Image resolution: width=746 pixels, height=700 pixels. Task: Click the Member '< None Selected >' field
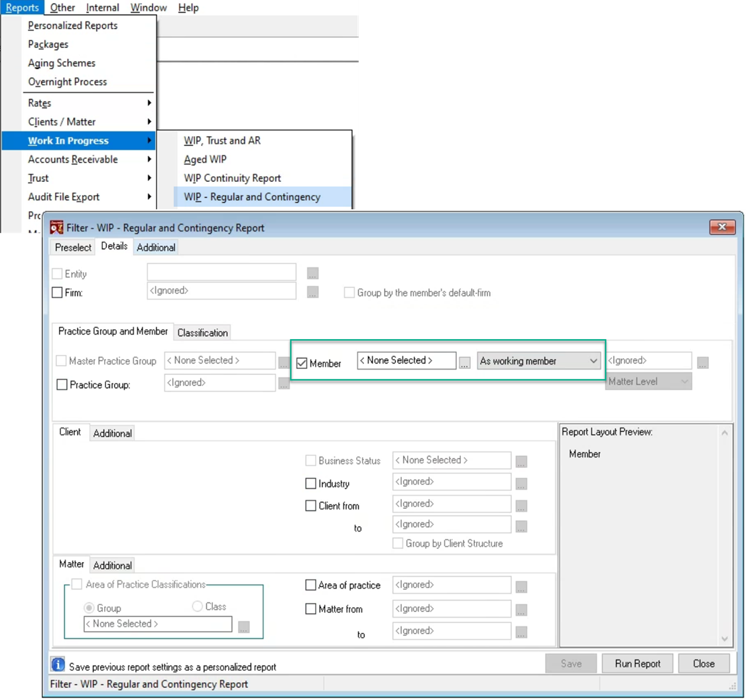pos(406,360)
